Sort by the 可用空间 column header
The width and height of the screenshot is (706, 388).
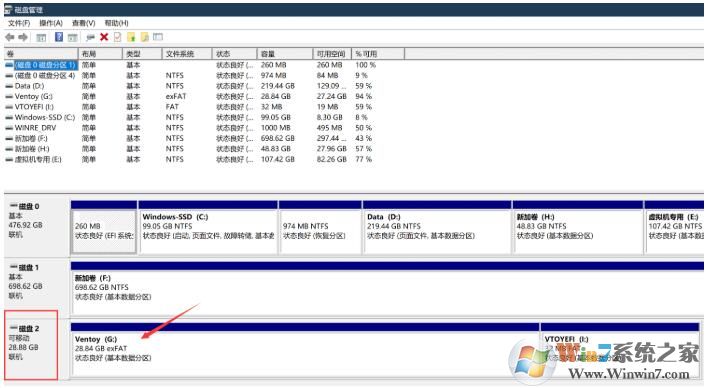[332, 54]
